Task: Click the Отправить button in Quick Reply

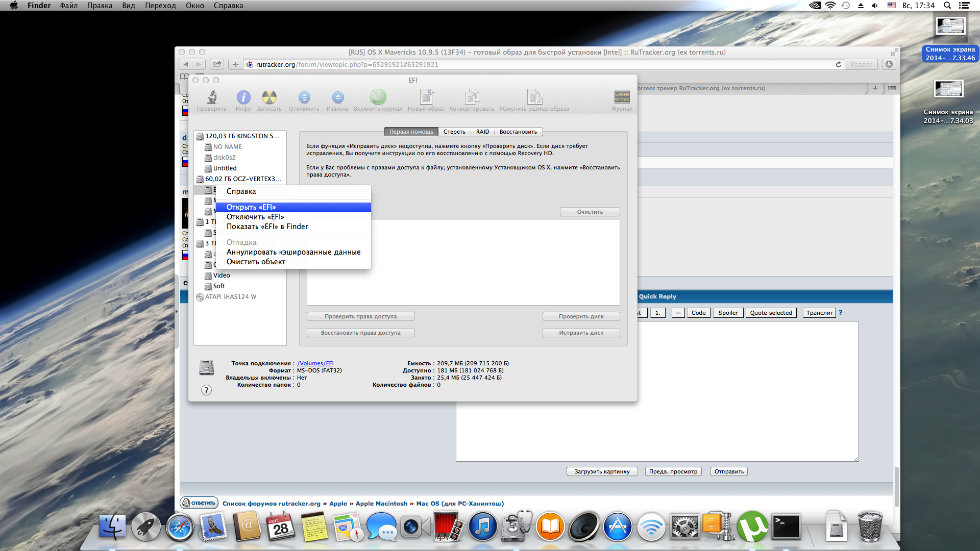Action: click(x=729, y=471)
